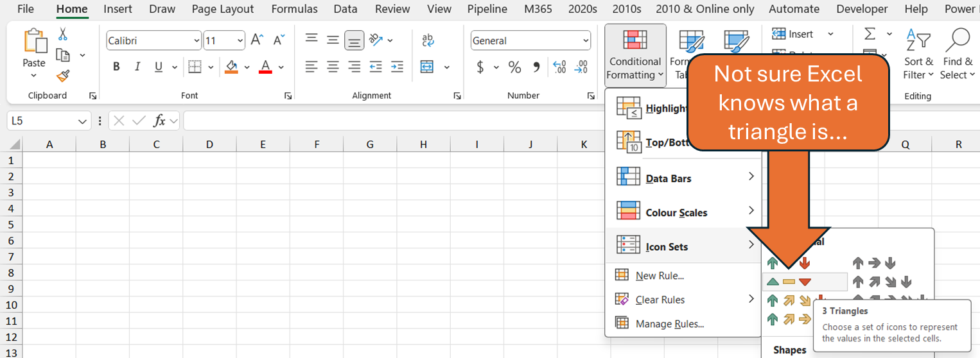This screenshot has height=358, width=980.
Task: Apply Middle Align to cells
Action: 333,40
